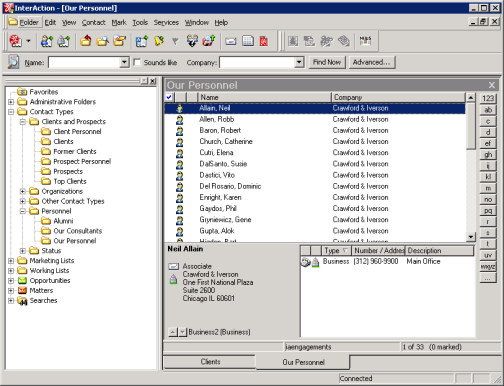Screen dimensions: 504x386
Task: Click the table grid report icon
Action: coord(248,41)
